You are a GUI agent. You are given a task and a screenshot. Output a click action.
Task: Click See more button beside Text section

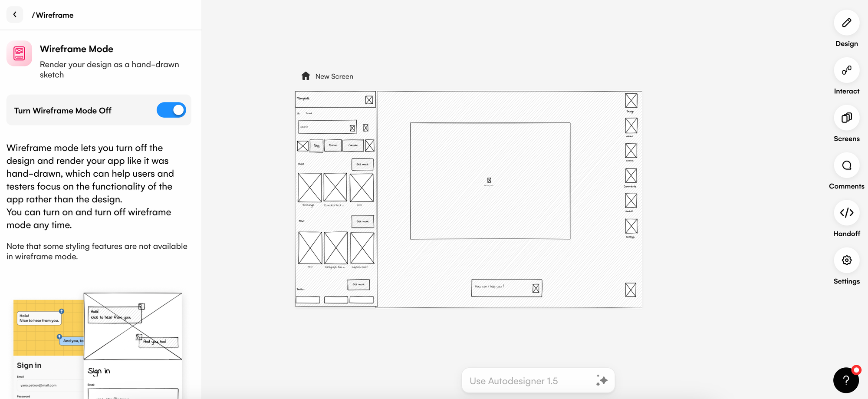pos(362,221)
